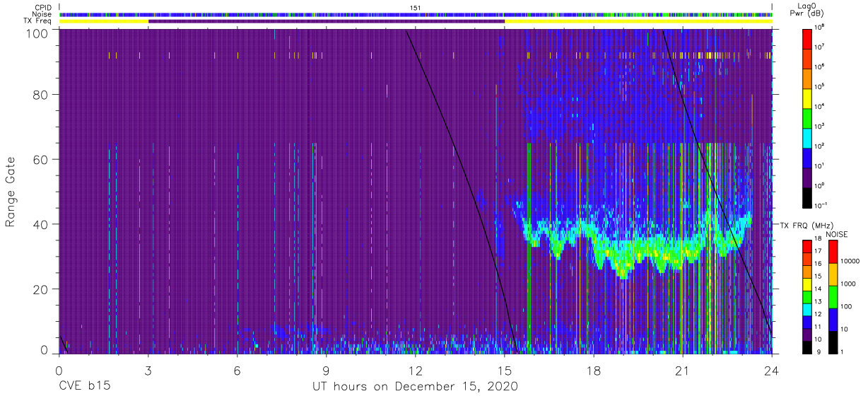Click the y-axis tick label '100'
The height and width of the screenshot is (401, 868).
pos(38,33)
